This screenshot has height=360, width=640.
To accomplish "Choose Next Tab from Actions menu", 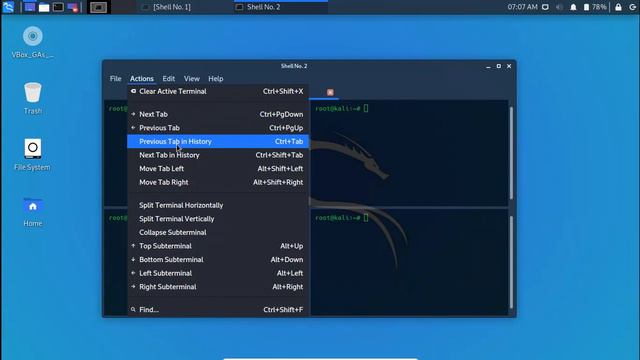I will [218, 114].
